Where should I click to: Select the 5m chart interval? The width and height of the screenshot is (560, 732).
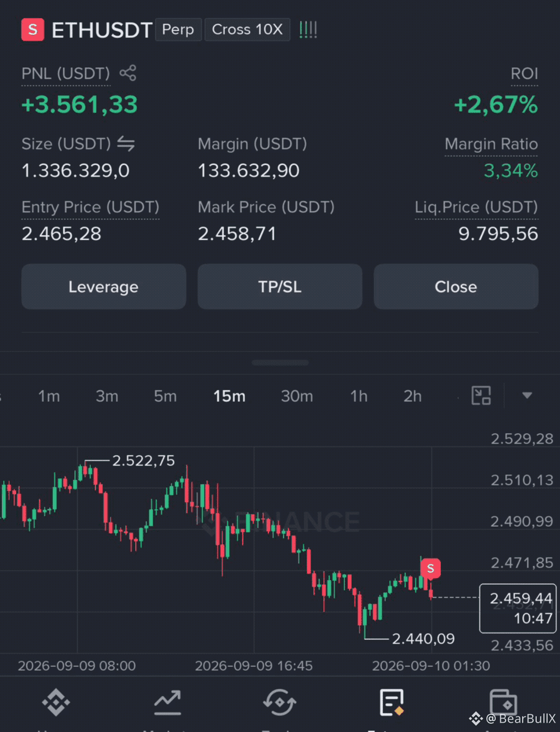point(165,396)
